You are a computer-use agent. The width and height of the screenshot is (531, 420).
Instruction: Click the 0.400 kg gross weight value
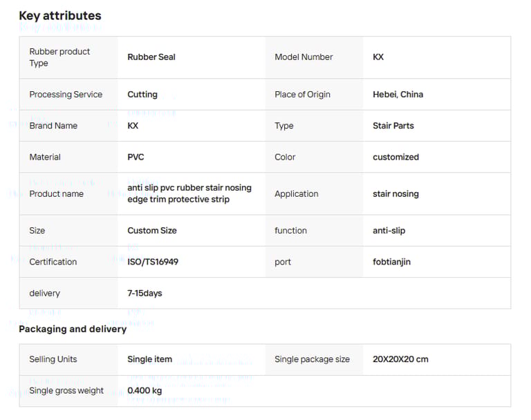145,391
